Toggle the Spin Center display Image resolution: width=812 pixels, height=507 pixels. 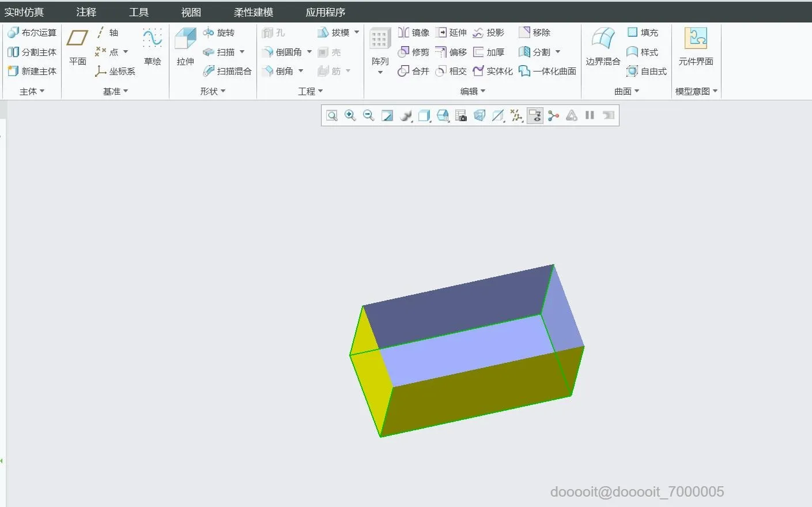click(x=553, y=115)
